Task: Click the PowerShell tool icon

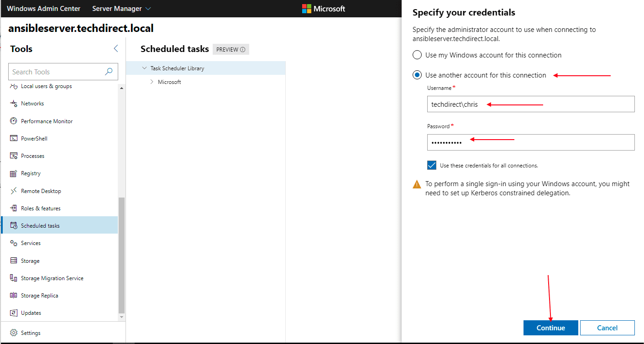Action: click(14, 139)
